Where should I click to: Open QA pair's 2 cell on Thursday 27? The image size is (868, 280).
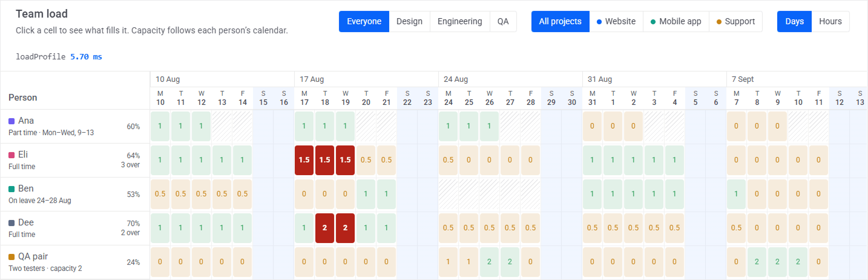tap(510, 262)
